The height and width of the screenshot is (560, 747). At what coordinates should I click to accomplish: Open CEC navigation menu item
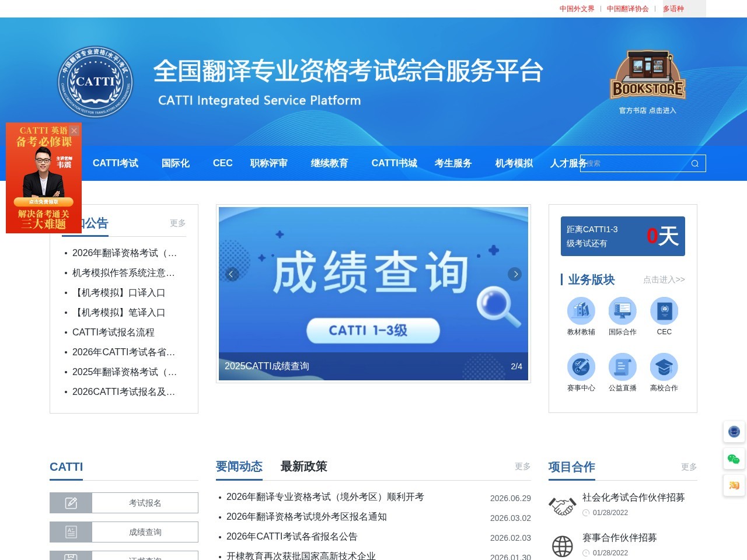(223, 163)
